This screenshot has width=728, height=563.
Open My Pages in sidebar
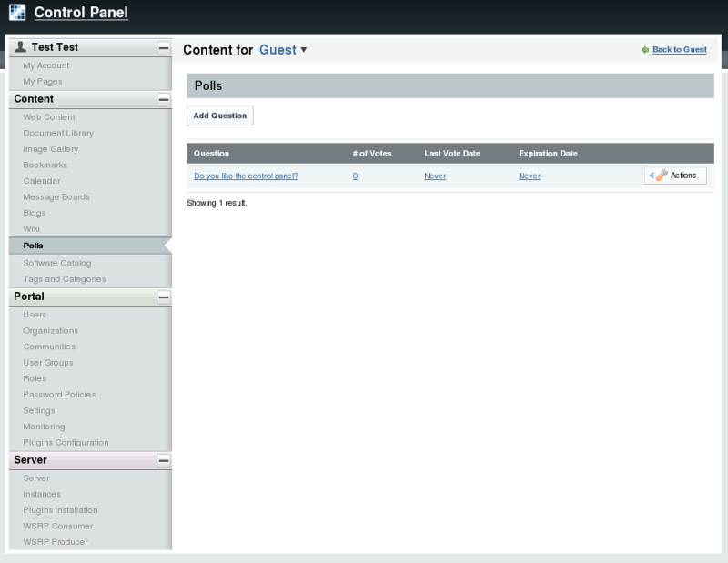(43, 81)
